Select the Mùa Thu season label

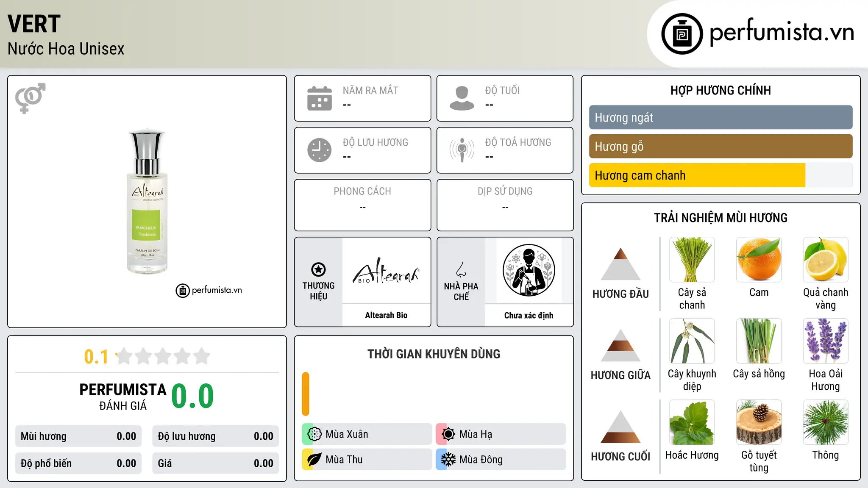[x=344, y=460]
